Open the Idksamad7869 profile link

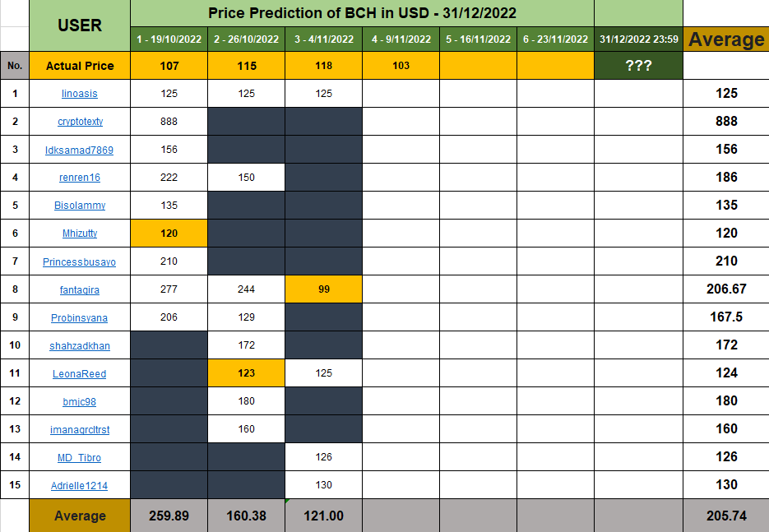[80, 150]
